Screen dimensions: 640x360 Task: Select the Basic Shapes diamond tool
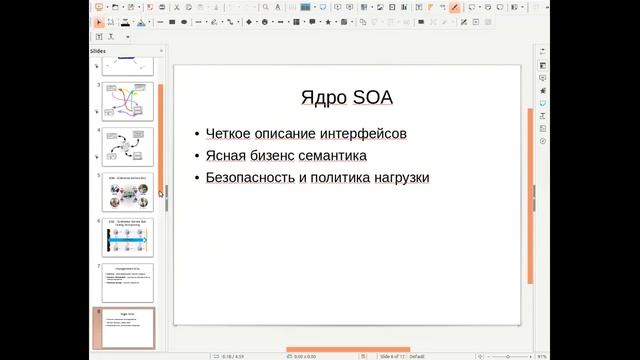[249, 22]
